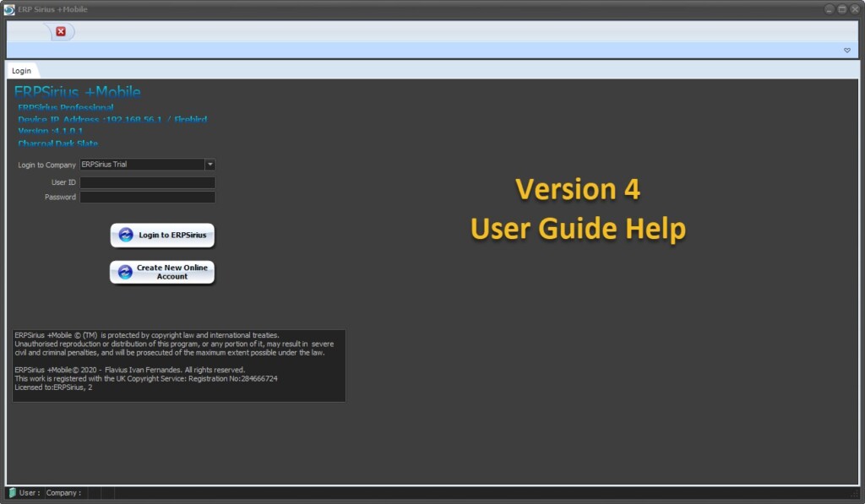The width and height of the screenshot is (865, 504).
Task: Click the Charcoal Dark Slate theme text
Action: (58, 144)
